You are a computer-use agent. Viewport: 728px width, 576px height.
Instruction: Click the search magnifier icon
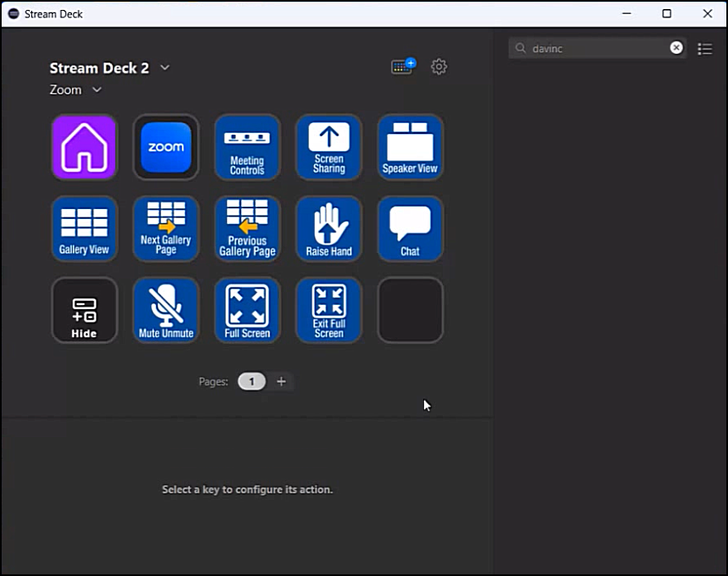coord(521,48)
